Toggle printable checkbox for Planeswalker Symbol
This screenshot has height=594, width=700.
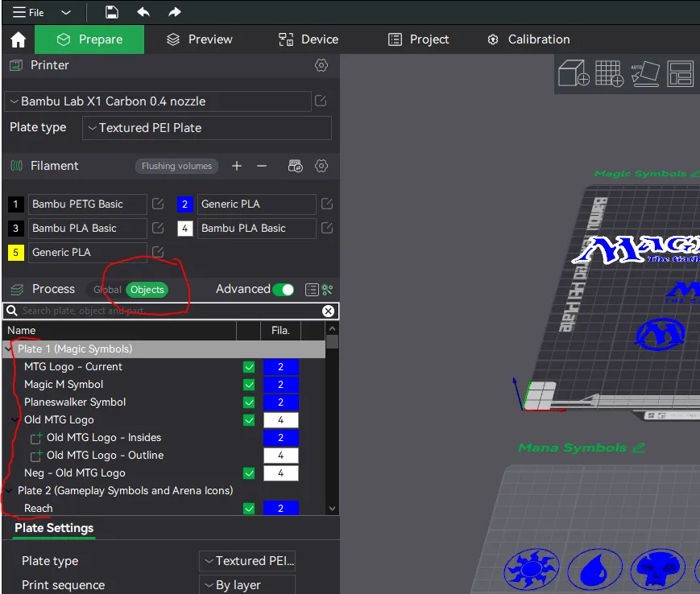tap(249, 402)
